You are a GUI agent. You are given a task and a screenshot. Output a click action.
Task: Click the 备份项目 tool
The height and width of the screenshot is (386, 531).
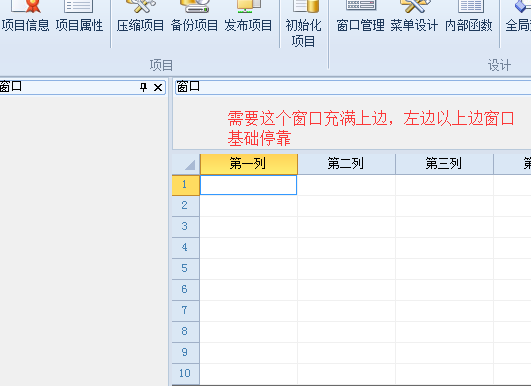tap(194, 17)
